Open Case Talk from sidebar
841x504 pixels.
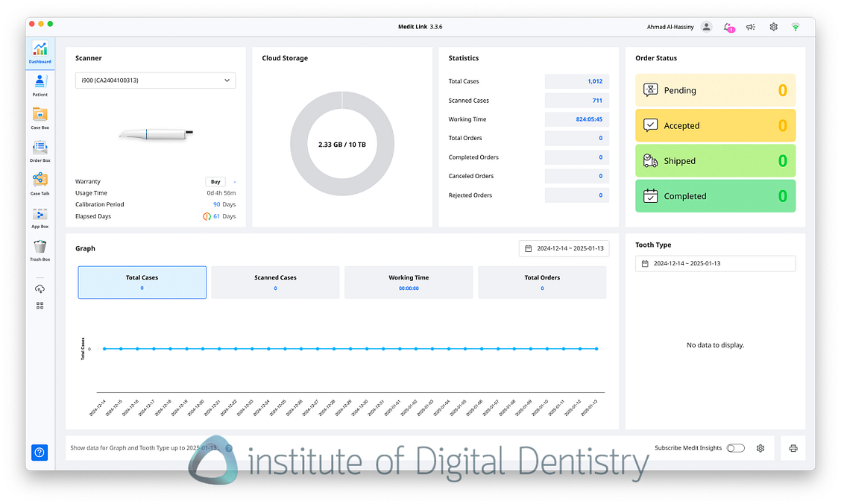point(40,183)
